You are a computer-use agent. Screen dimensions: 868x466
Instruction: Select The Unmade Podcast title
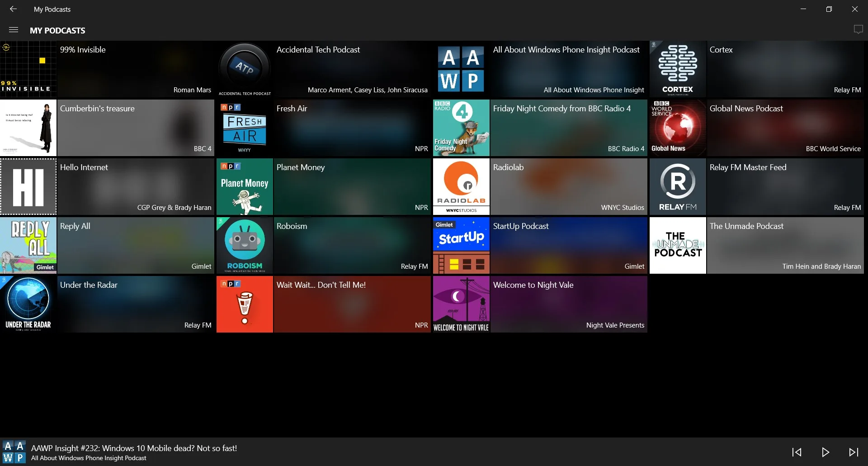pyautogui.click(x=746, y=226)
